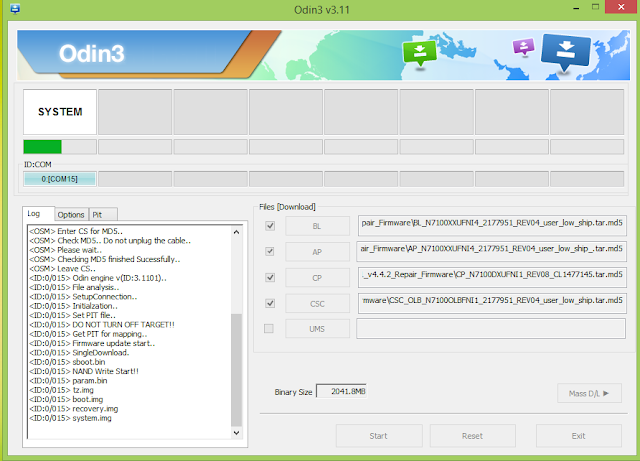Viewport: 640px width, 461px height.
Task: Click the CSC file browse button
Action: (x=317, y=303)
